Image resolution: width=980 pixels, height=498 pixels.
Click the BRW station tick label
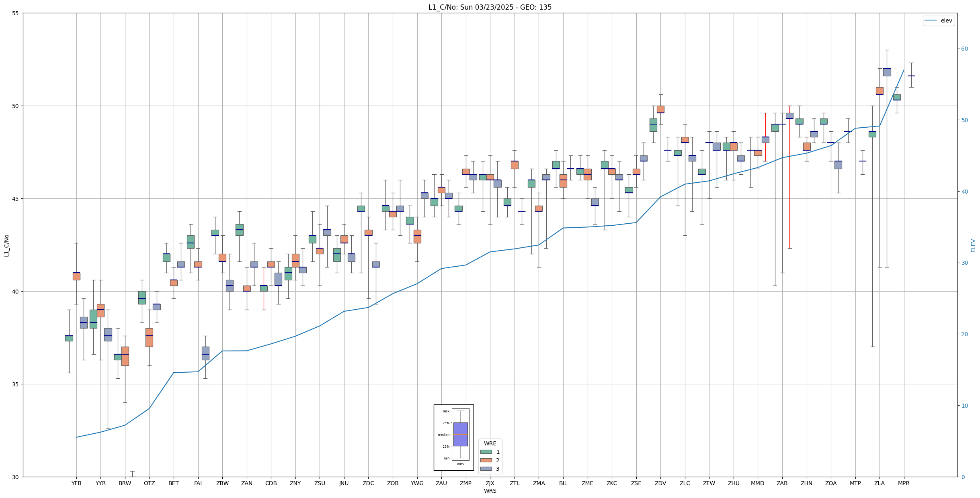pyautogui.click(x=125, y=483)
